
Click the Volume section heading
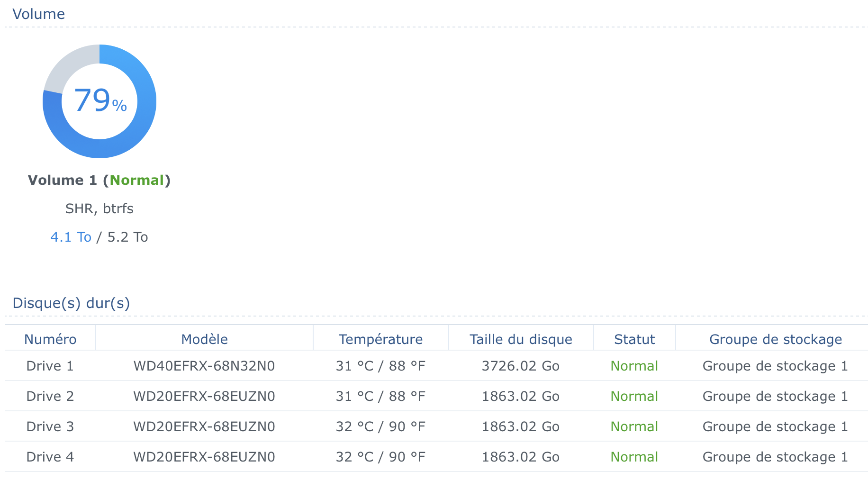(38, 14)
